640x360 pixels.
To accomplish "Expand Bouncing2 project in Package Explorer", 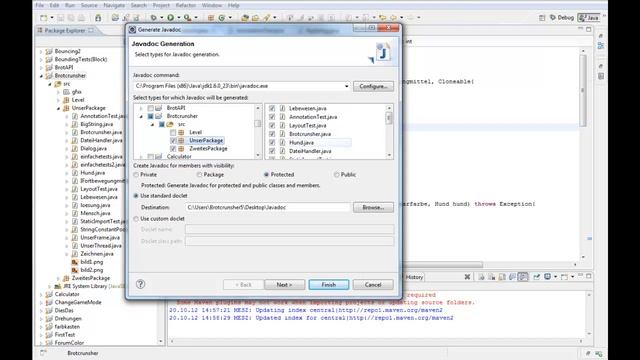I will tap(41, 51).
